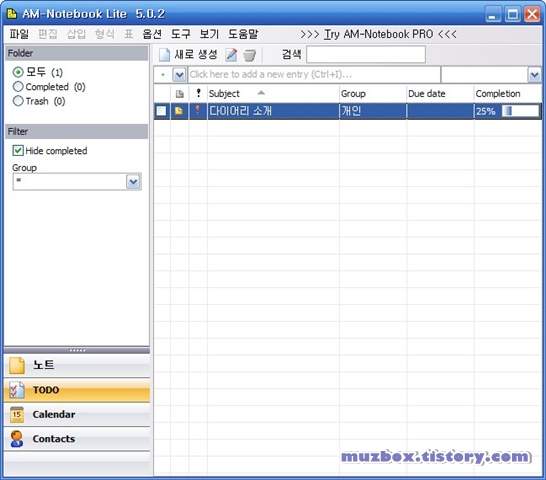546x480 pixels.
Task: Maximize the AM-Notebook window
Action: pyautogui.click(x=513, y=14)
